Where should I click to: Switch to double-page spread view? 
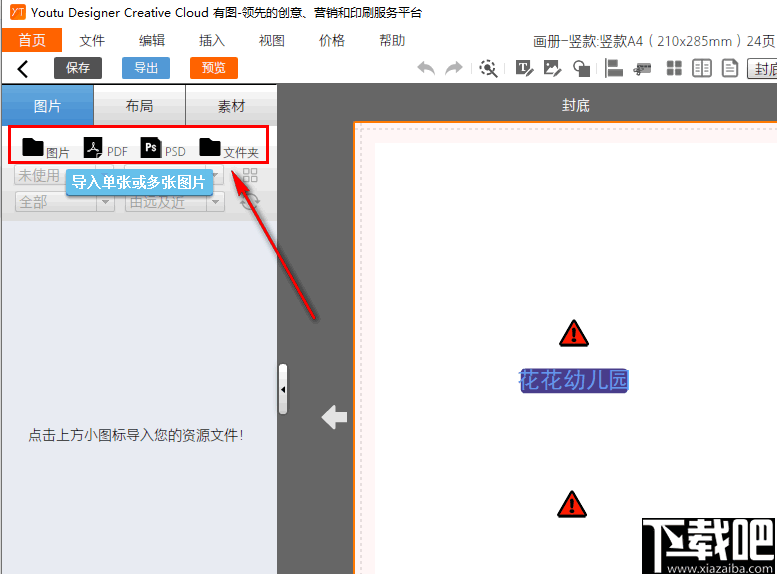(702, 68)
